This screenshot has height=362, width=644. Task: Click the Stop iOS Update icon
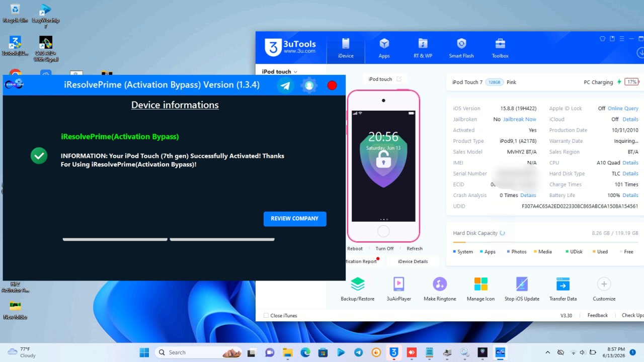point(522,285)
